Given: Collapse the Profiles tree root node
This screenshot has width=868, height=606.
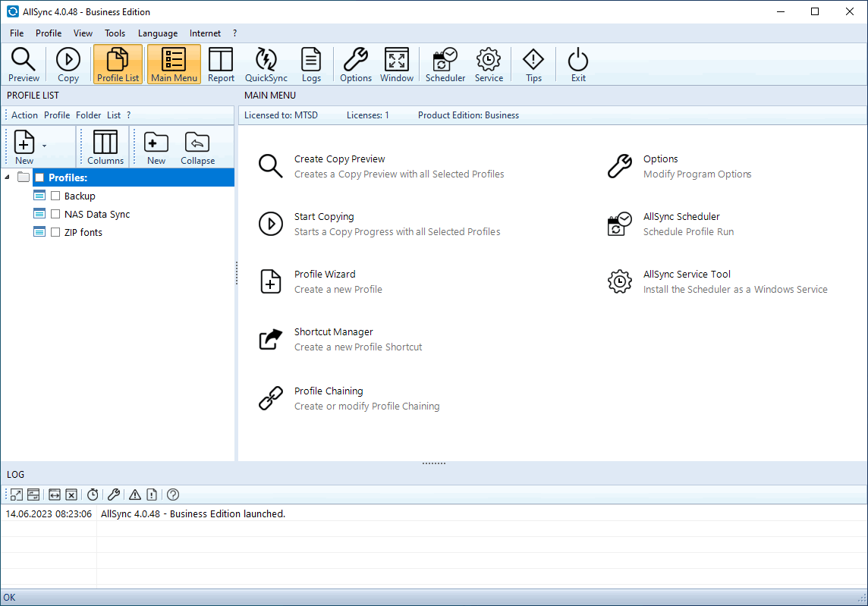Looking at the screenshot, I should point(8,177).
